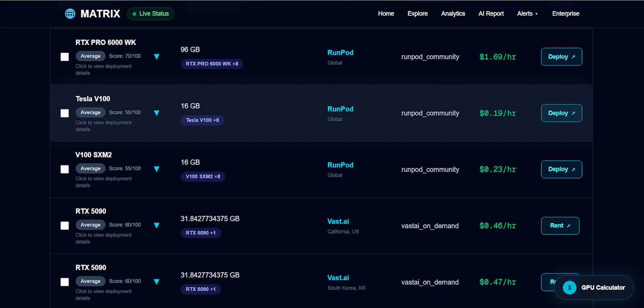Open the AI Report menu item
Viewport: 644px width, 308px height.
[x=491, y=14]
